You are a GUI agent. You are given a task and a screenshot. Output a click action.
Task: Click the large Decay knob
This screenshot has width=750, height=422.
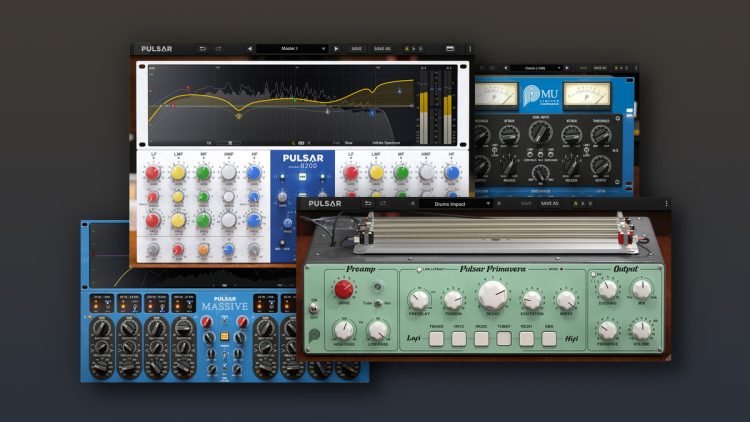click(x=492, y=294)
